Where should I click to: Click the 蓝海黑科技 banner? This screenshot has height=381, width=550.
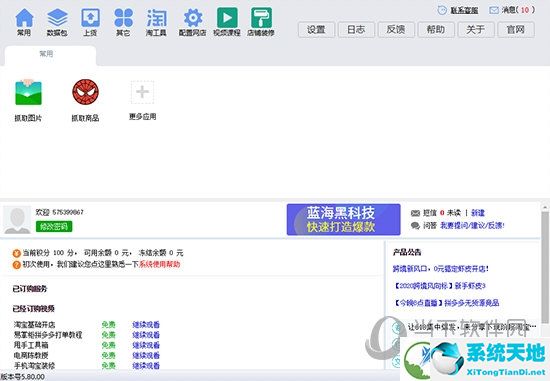tap(343, 220)
